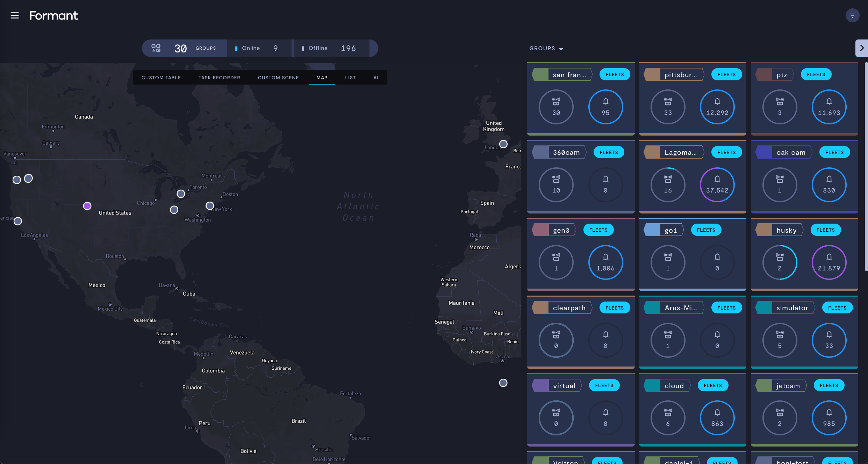Click the groups panel vertical scrollbar
The height and width of the screenshot is (464, 868).
point(866,167)
